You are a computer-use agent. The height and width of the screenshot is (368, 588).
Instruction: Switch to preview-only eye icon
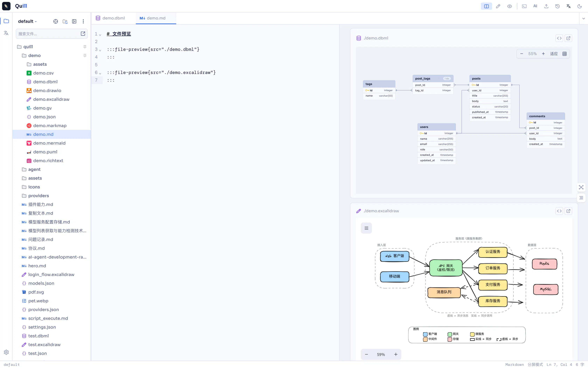(x=510, y=6)
